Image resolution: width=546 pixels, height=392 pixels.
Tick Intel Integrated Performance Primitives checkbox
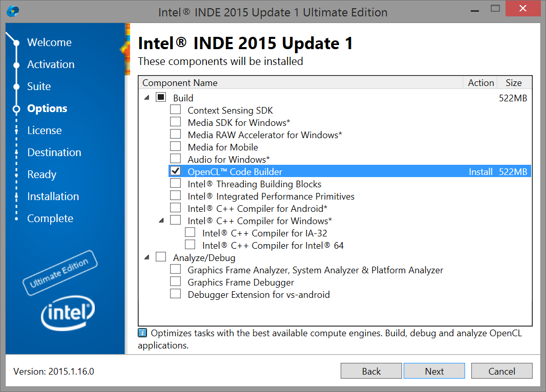coord(176,195)
